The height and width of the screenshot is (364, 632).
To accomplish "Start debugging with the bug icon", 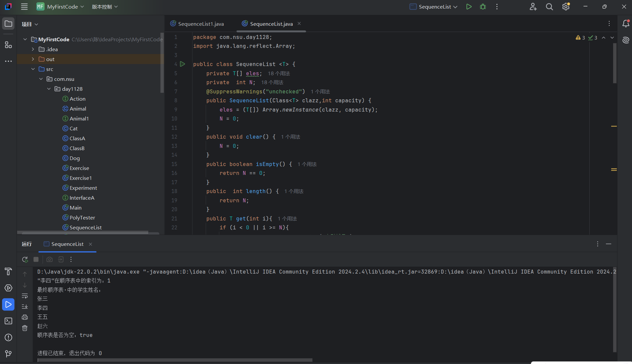I will click(x=483, y=7).
